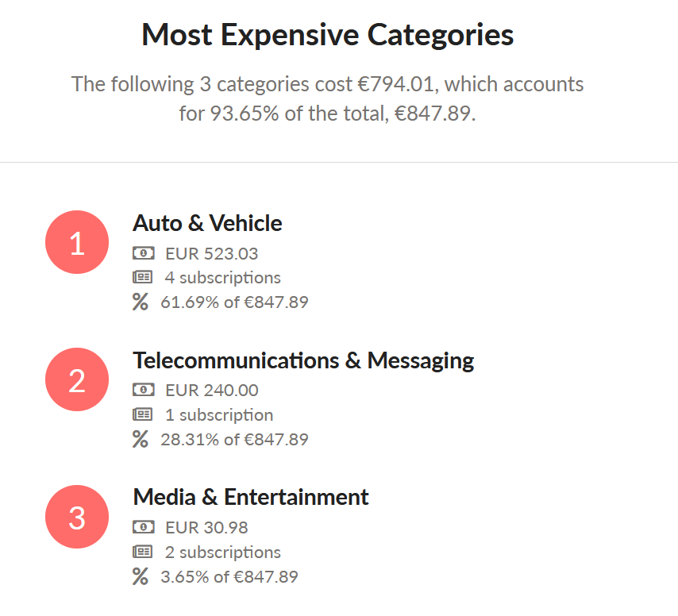Open the Auto & Vehicle category

[x=207, y=224]
